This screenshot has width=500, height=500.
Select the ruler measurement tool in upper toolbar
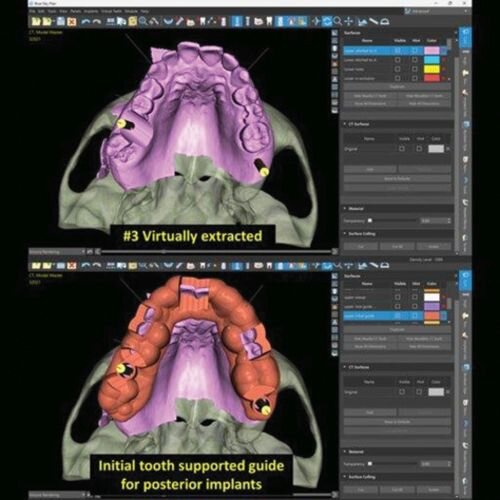374,22
